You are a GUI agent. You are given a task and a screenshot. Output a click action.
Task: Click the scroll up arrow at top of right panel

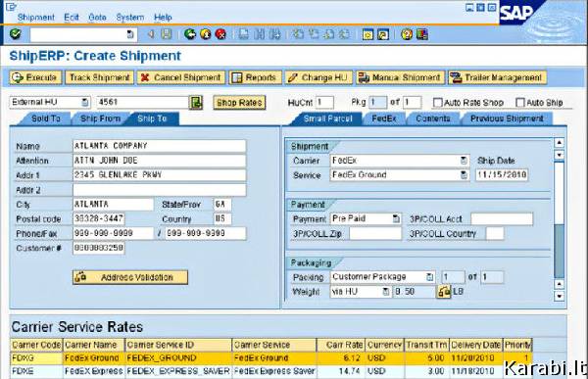(x=560, y=142)
